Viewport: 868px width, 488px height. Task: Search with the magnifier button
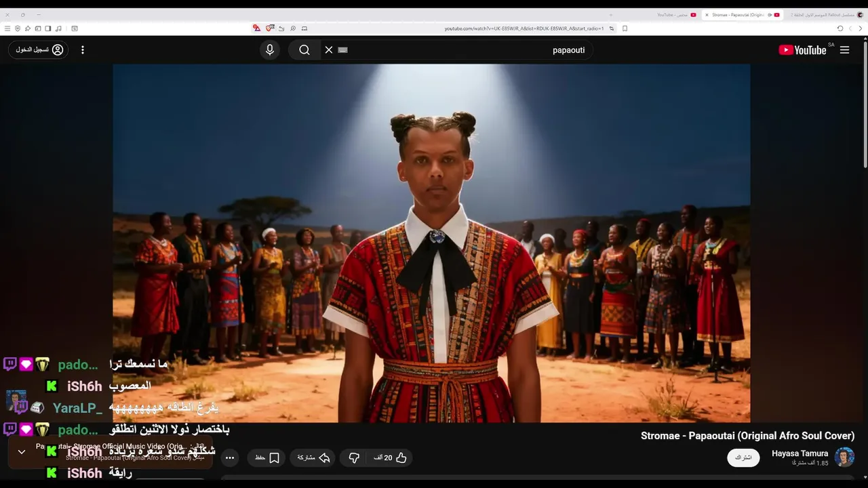pos(304,50)
